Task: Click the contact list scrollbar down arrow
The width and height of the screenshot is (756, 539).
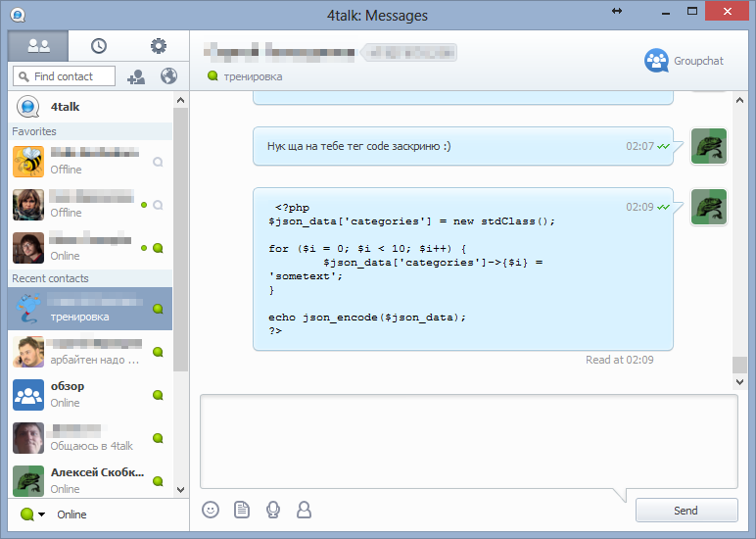Action: click(181, 490)
